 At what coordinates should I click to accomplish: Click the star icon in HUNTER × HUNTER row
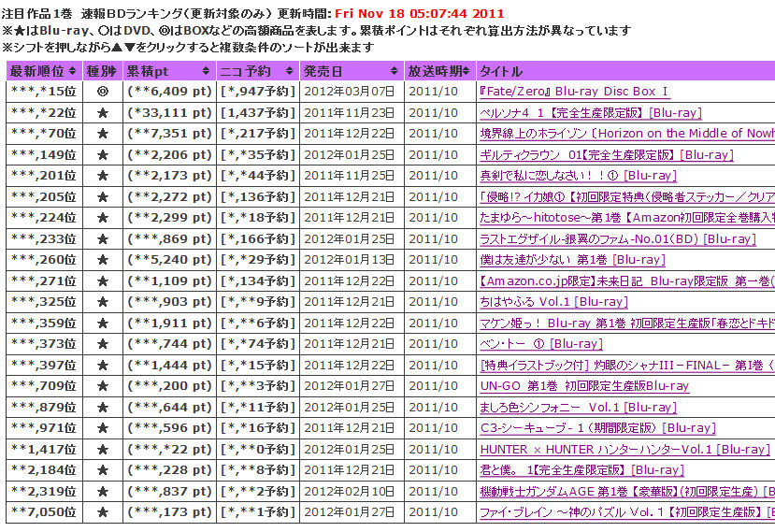[x=103, y=449]
